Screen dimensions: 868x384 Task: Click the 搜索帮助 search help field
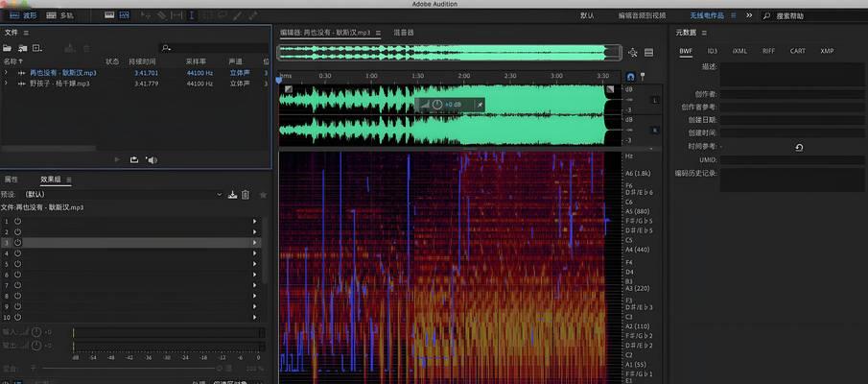pos(812,15)
